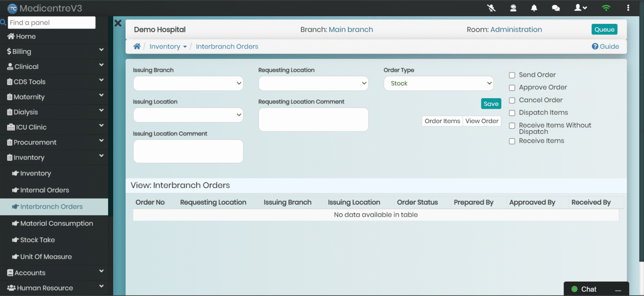Expand the Order Type dropdown showing Stock
The width and height of the screenshot is (644, 296).
point(439,83)
